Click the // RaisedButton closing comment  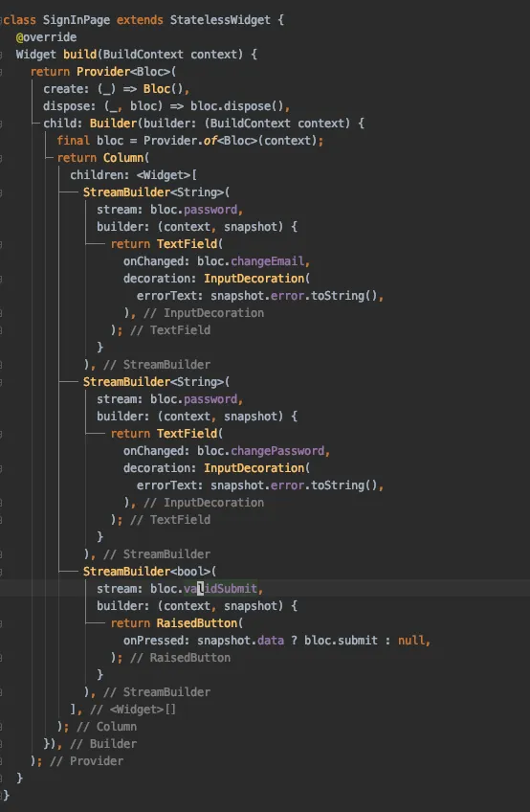(180, 658)
